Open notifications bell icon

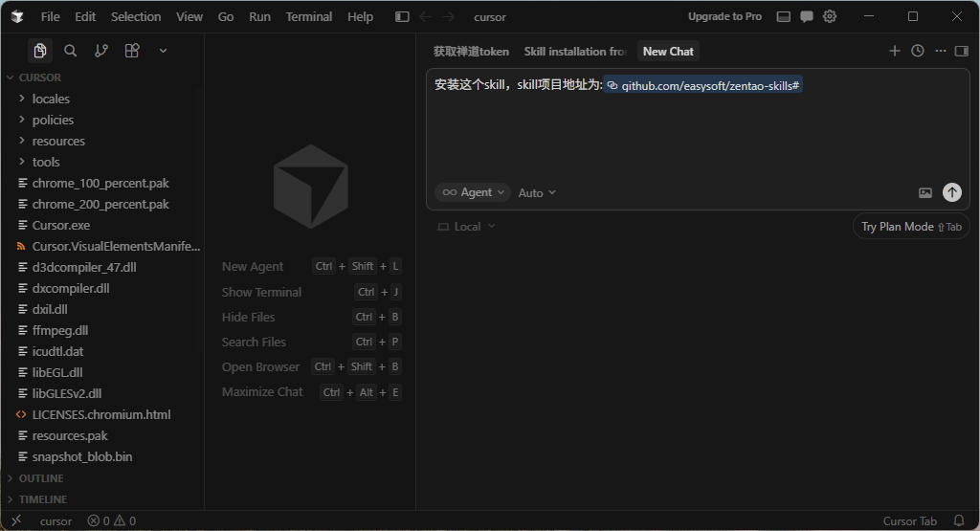coord(958,521)
